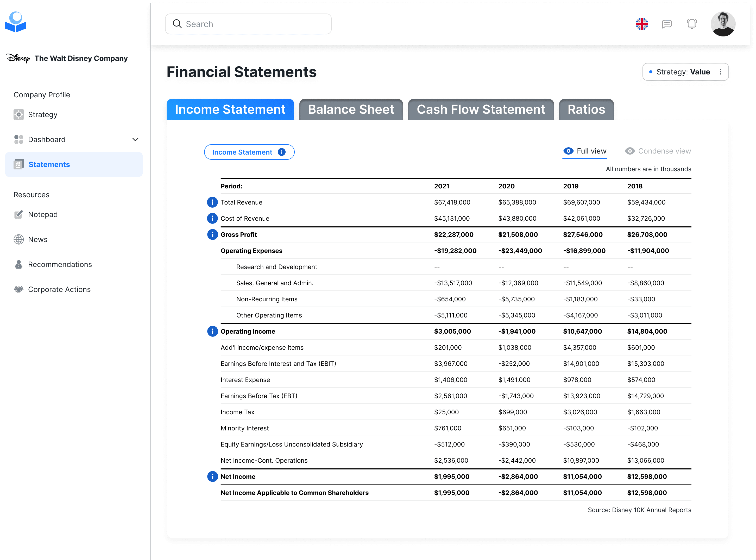Click info icon in Income Statement pill
Image resolution: width=756 pixels, height=560 pixels.
coord(281,152)
